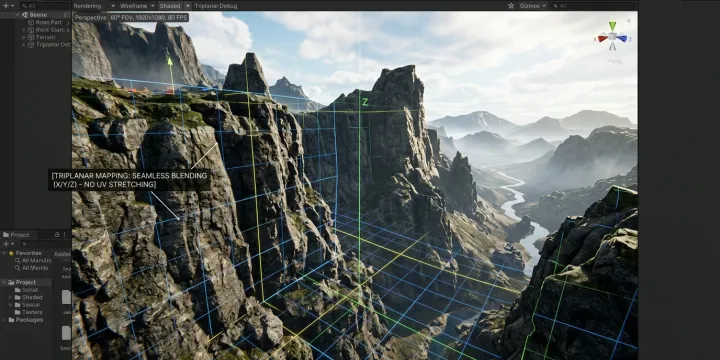This screenshot has width=720, height=360.
Task: Click the Perspective view label
Action: point(90,17)
